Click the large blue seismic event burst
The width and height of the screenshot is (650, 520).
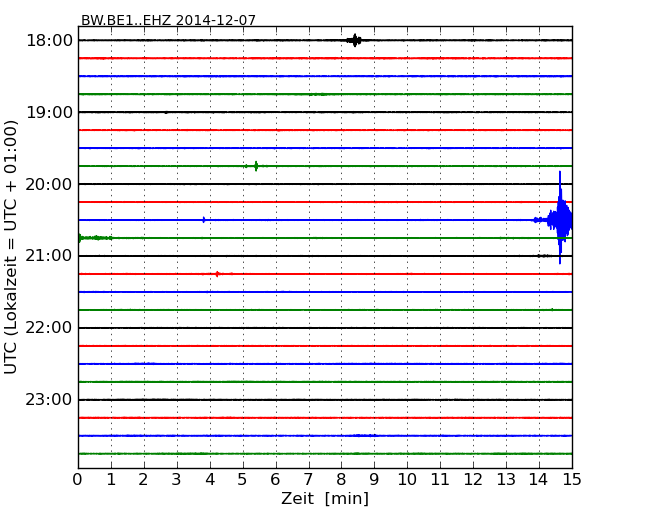(560, 219)
